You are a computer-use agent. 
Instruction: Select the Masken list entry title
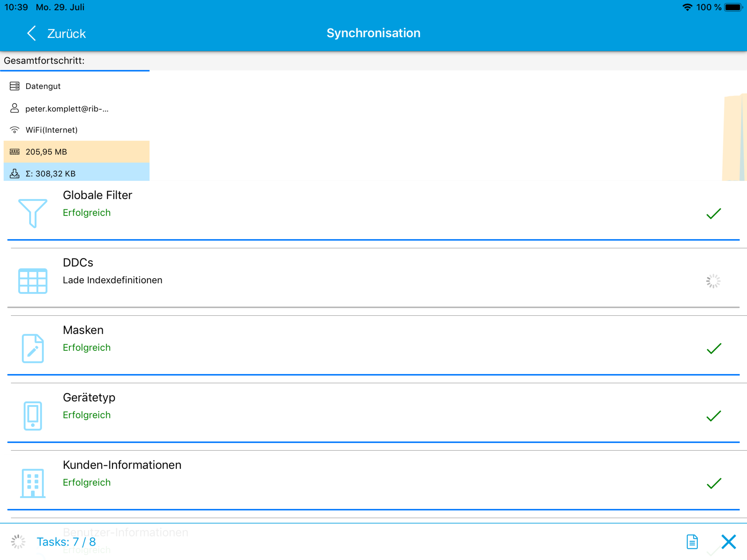pos(83,330)
